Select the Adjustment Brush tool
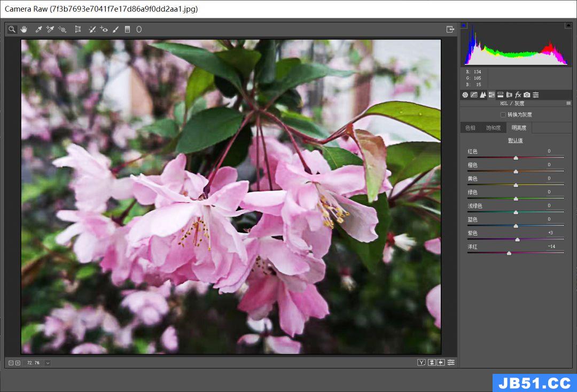Viewport: 577px width, 392px height. click(115, 29)
